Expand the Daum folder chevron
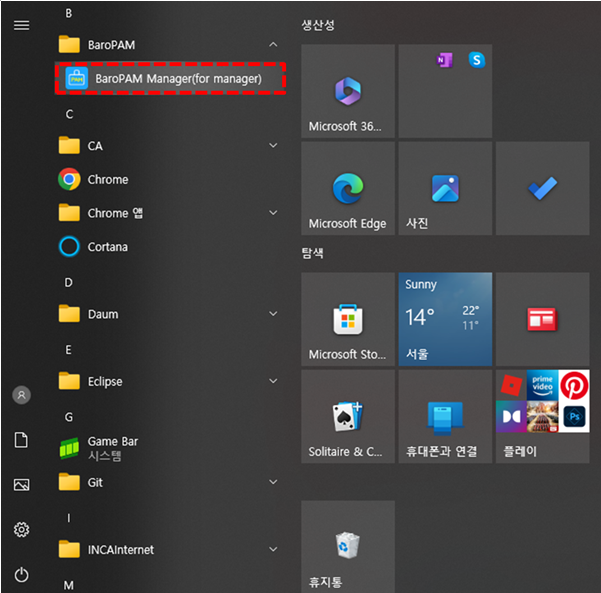 point(273,314)
